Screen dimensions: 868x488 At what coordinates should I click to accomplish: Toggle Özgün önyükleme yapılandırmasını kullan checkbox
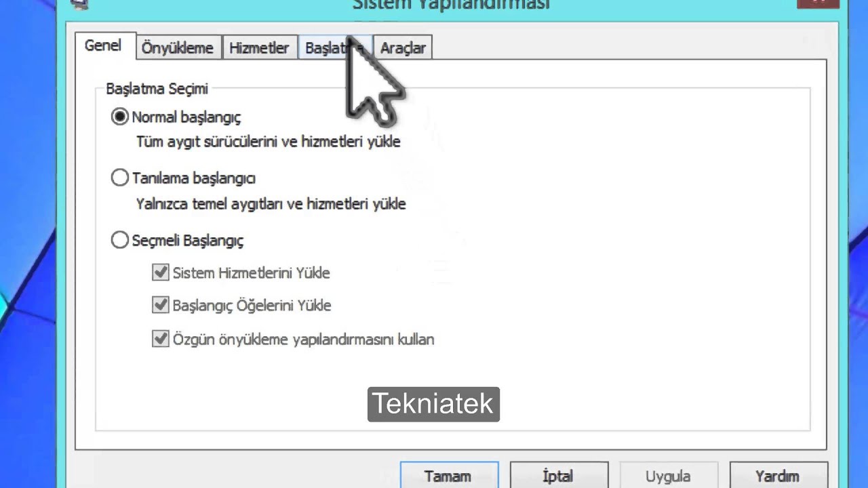[161, 339]
